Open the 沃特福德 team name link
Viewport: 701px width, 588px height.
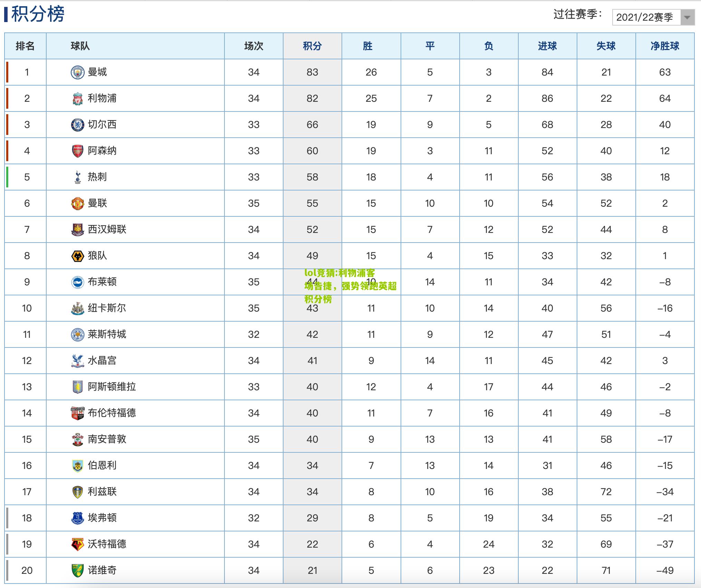[107, 544]
